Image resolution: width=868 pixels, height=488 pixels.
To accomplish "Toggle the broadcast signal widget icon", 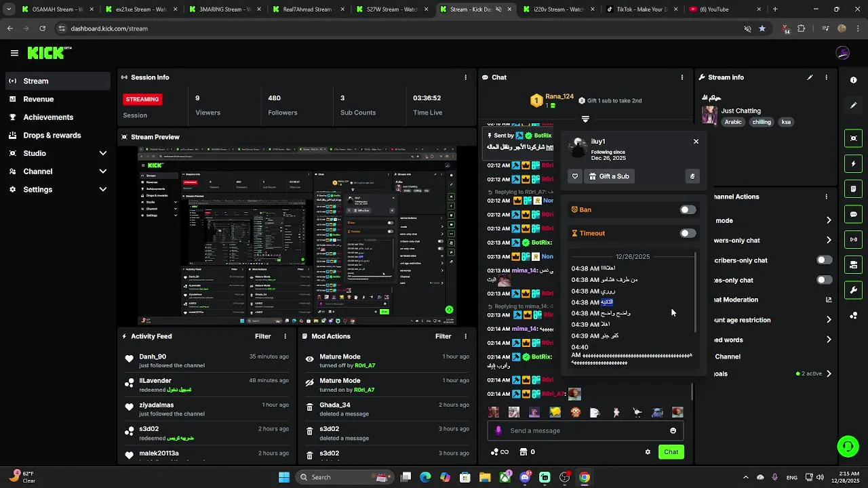I will click(853, 239).
